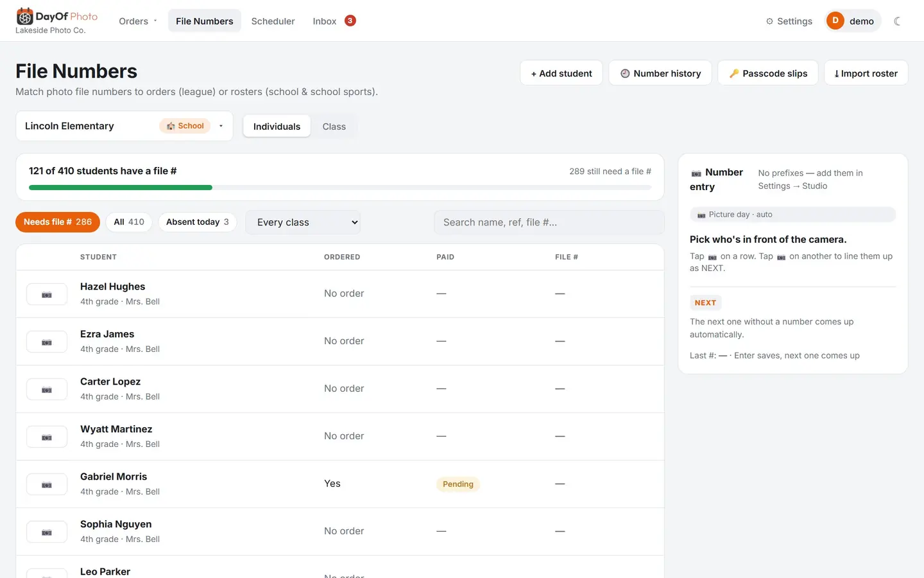Image resolution: width=924 pixels, height=578 pixels.
Task: Click the DayOf Photo logo icon
Action: point(24,16)
